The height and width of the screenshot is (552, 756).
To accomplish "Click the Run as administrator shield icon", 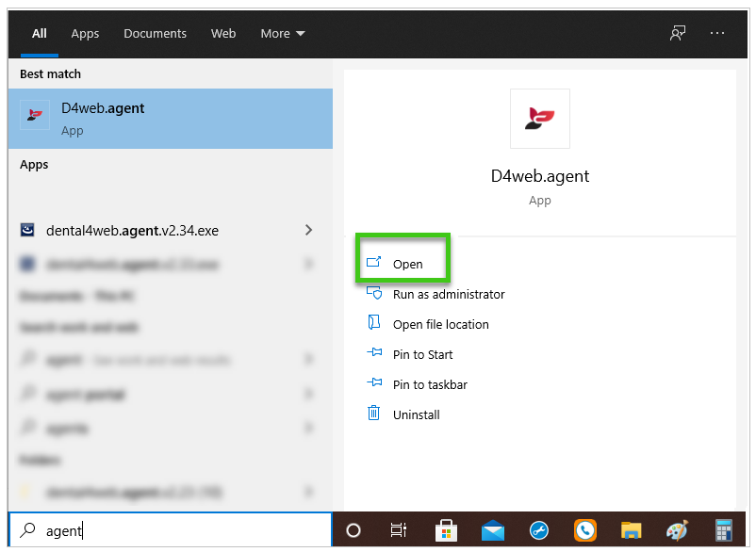I will [374, 293].
